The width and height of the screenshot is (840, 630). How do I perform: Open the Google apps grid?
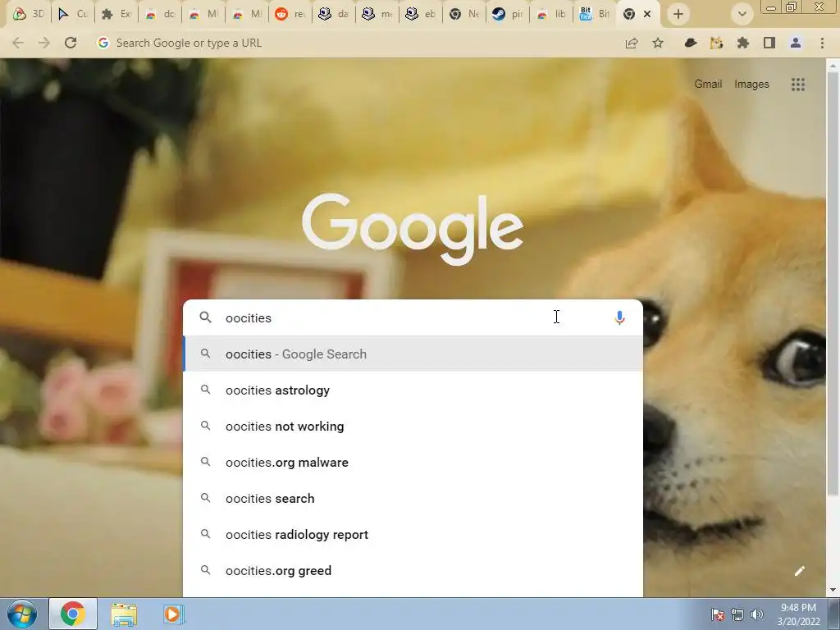[798, 84]
